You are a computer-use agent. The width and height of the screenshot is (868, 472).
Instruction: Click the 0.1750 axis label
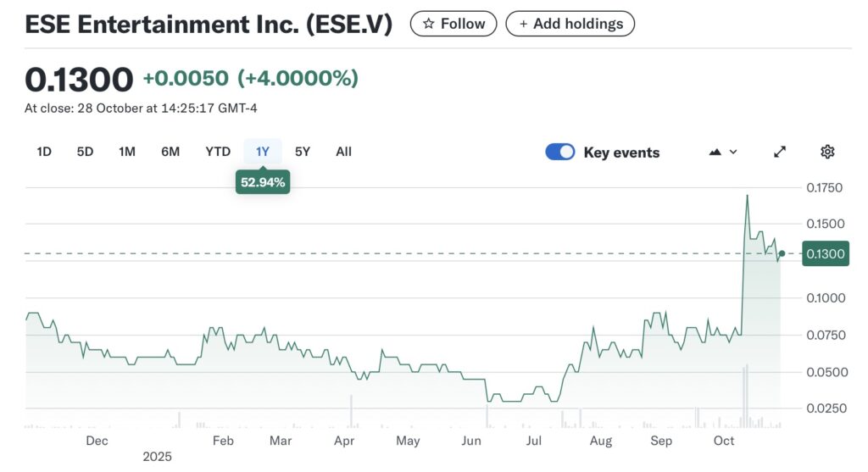tap(824, 187)
